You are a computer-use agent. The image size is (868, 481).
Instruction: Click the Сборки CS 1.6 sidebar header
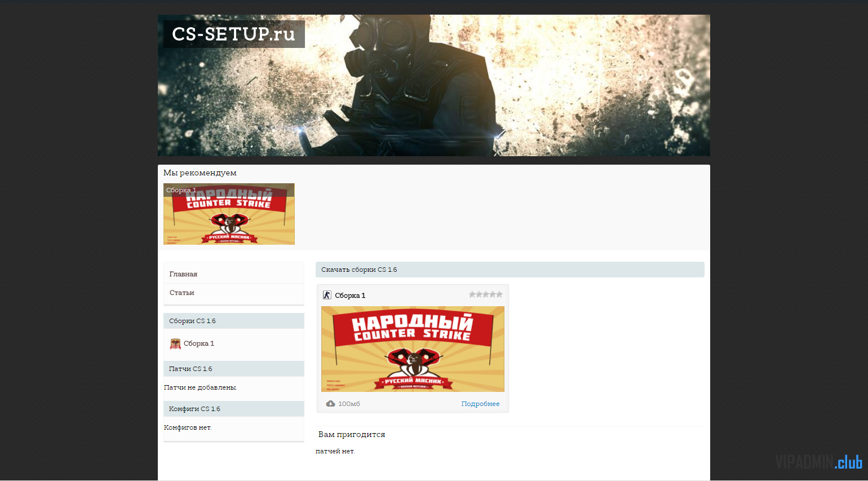[234, 321]
